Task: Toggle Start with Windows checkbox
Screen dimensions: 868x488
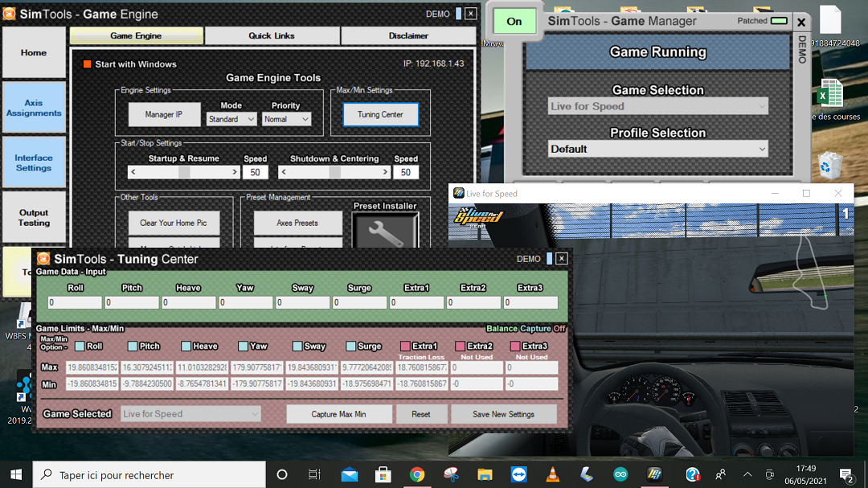Action: pyautogui.click(x=87, y=64)
